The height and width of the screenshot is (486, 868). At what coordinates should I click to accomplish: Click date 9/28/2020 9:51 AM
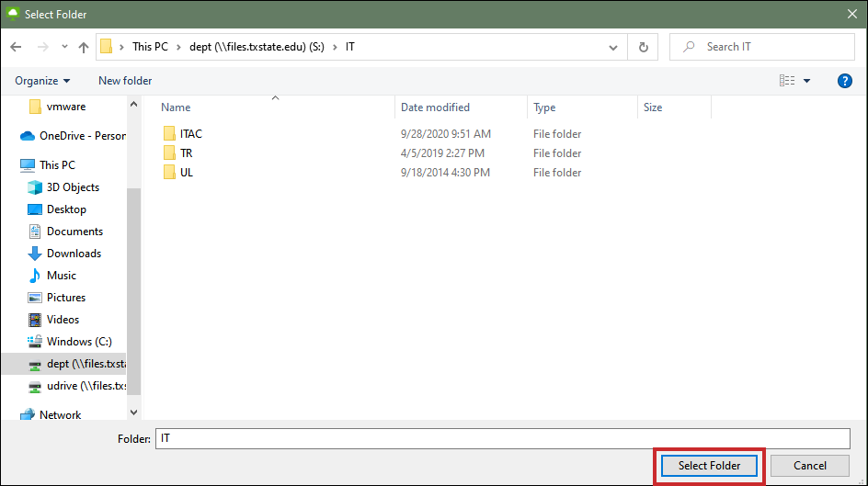point(446,134)
